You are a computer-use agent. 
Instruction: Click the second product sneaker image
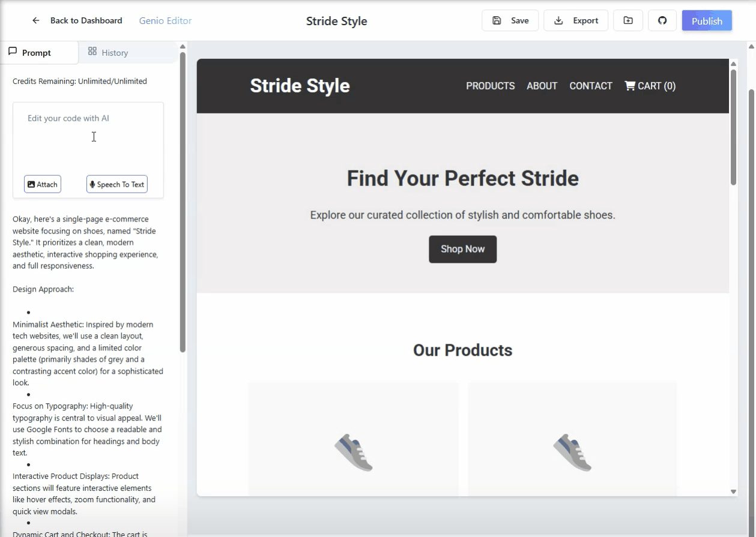(572, 452)
